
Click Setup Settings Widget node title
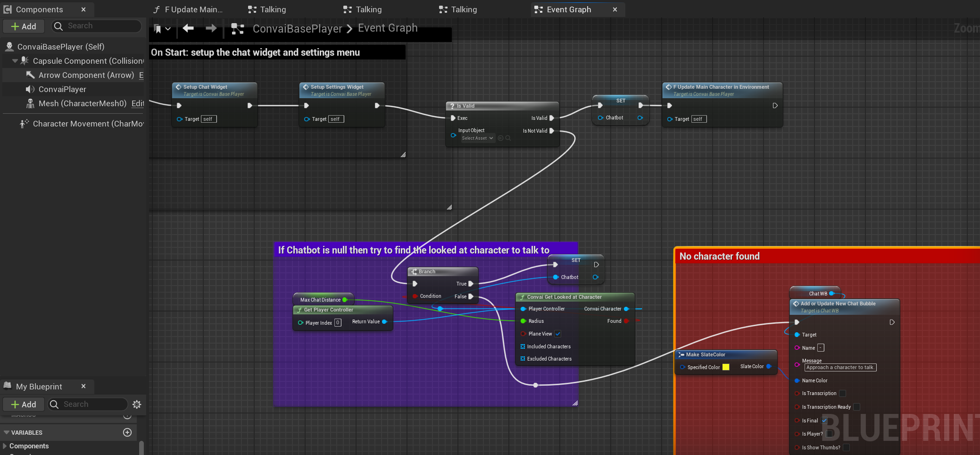[337, 87]
